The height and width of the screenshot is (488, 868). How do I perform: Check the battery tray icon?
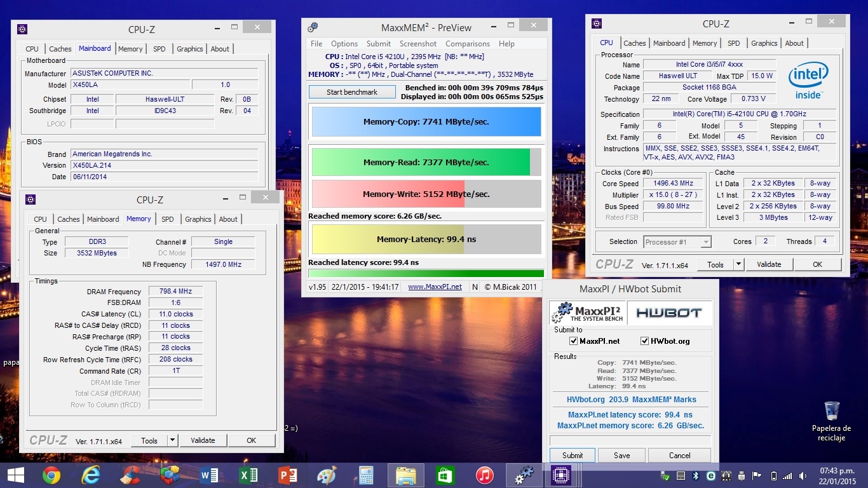click(773, 475)
